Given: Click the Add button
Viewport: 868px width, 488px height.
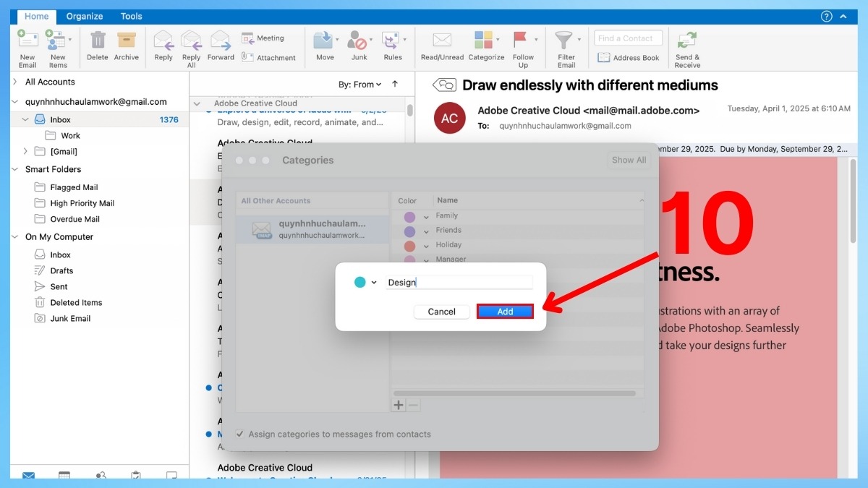Looking at the screenshot, I should (x=505, y=312).
